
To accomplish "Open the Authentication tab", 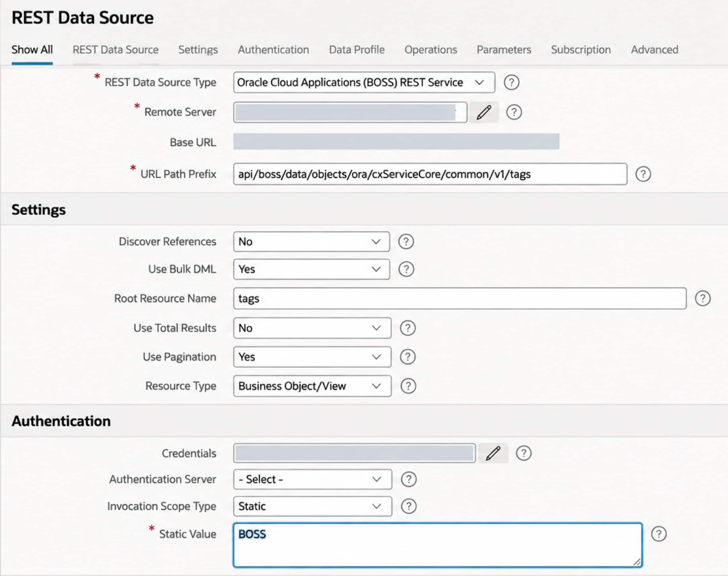I will [x=273, y=50].
